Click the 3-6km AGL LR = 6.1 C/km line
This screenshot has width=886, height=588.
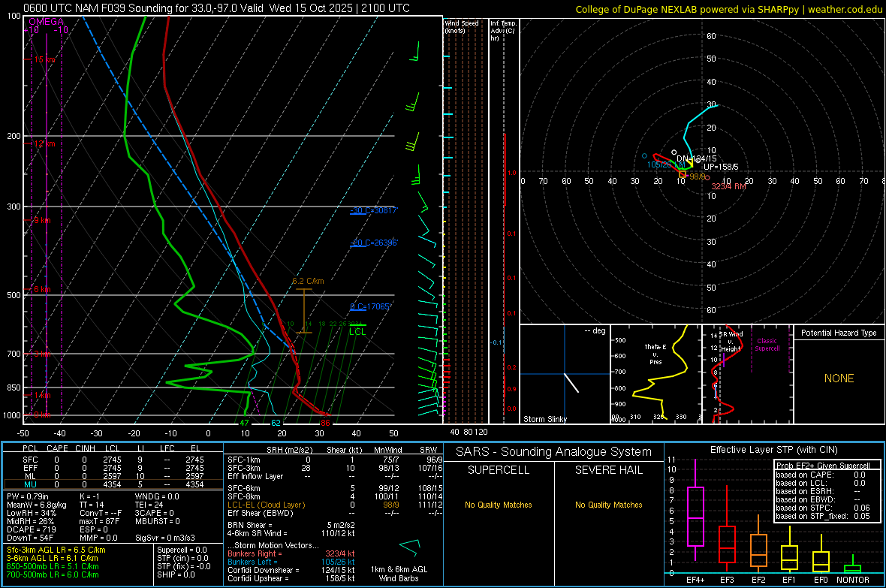pos(53,558)
